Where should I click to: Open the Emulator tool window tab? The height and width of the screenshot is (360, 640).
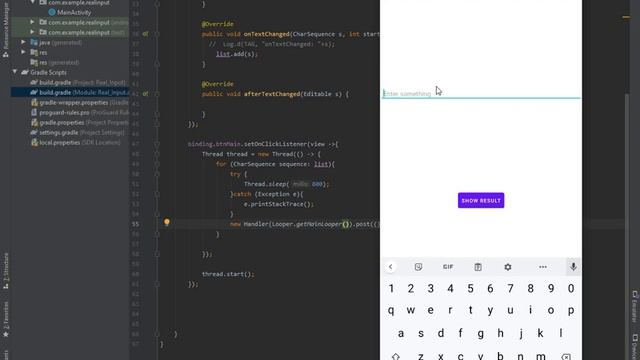[x=635, y=307]
